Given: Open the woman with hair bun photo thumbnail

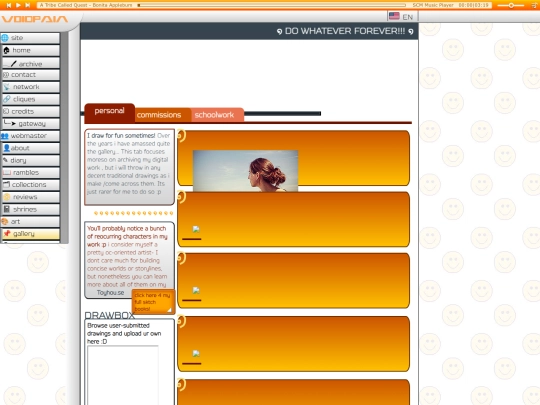Looking at the screenshot, I should 245,170.
